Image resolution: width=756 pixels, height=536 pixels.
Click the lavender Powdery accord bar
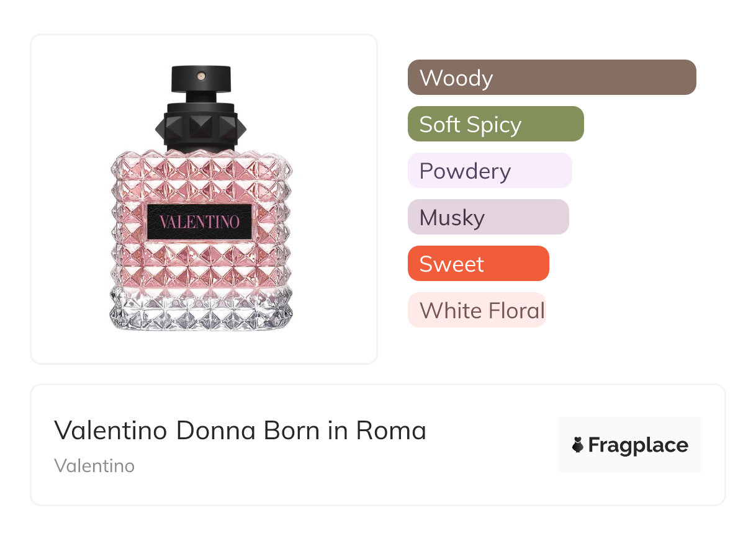tap(490, 171)
